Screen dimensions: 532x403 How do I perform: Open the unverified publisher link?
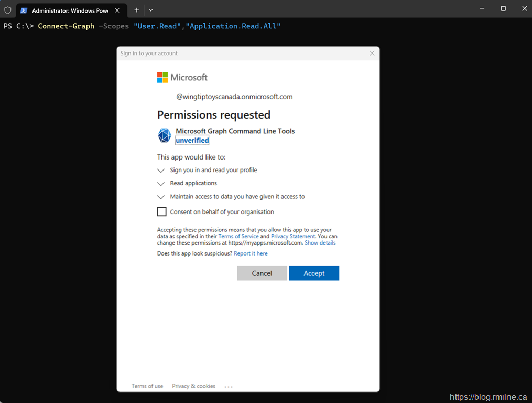pos(192,141)
